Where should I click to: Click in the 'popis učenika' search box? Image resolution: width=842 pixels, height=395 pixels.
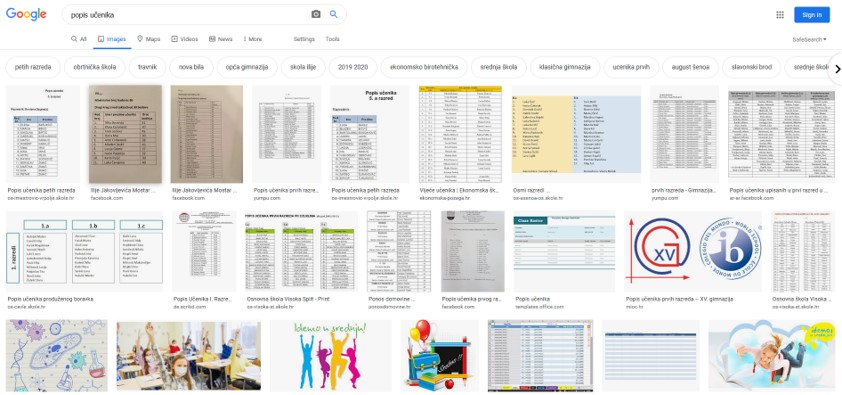[x=188, y=15]
